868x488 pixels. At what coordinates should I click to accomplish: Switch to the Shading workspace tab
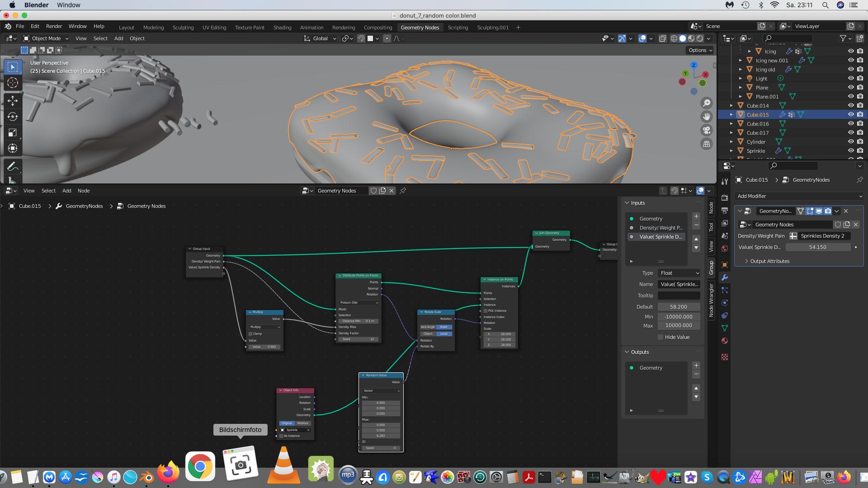point(282,28)
